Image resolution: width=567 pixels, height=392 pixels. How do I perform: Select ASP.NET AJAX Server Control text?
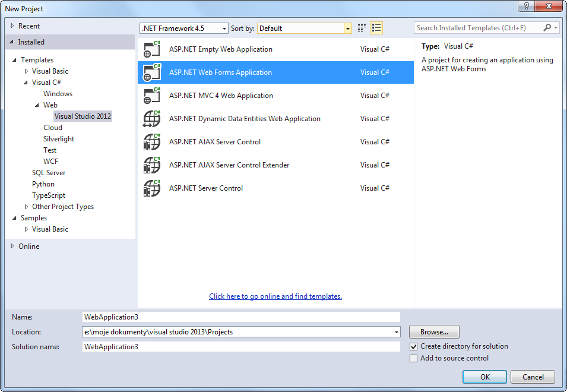point(215,142)
